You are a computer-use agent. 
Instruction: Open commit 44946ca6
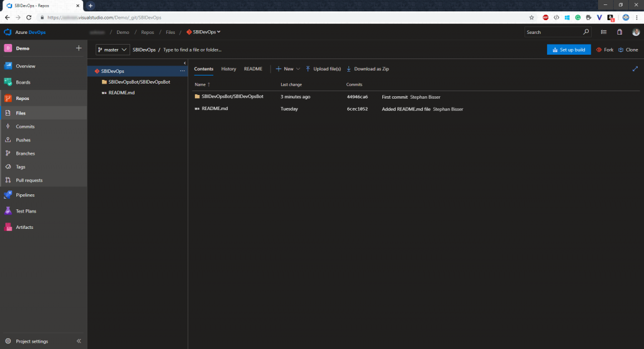(357, 97)
